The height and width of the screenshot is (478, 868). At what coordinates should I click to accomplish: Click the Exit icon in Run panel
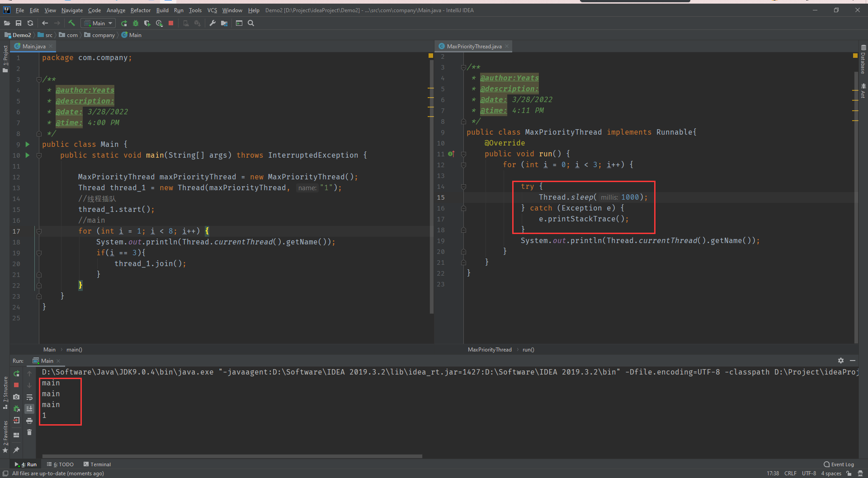tap(16, 420)
